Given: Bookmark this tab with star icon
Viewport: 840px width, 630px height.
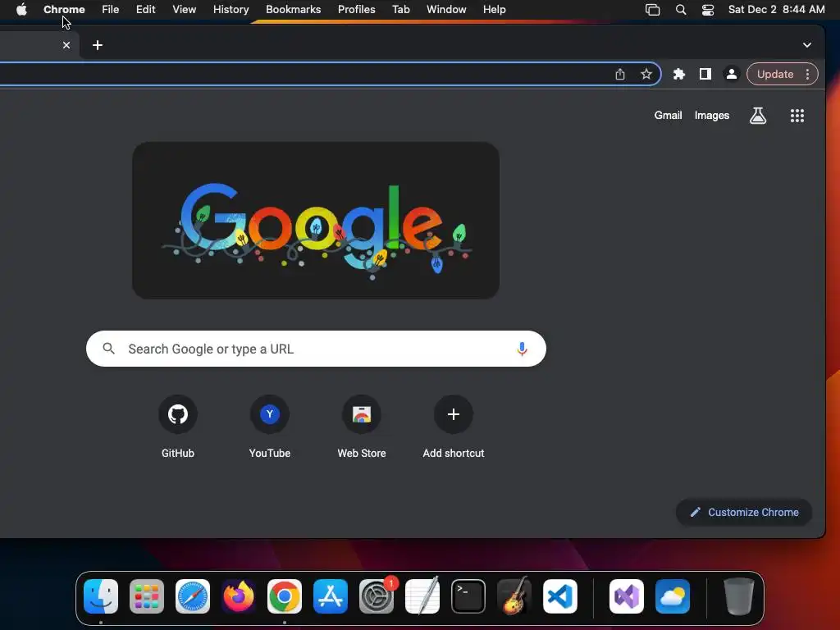Looking at the screenshot, I should (646, 74).
